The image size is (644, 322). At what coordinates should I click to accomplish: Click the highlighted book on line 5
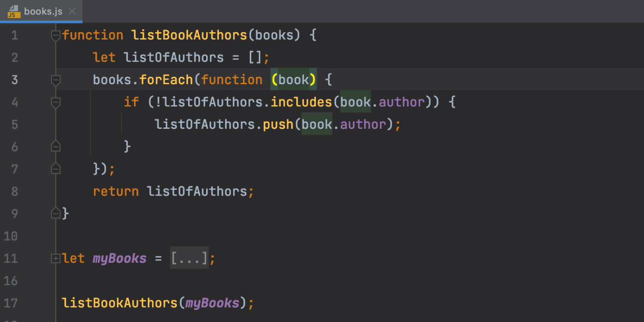(317, 124)
